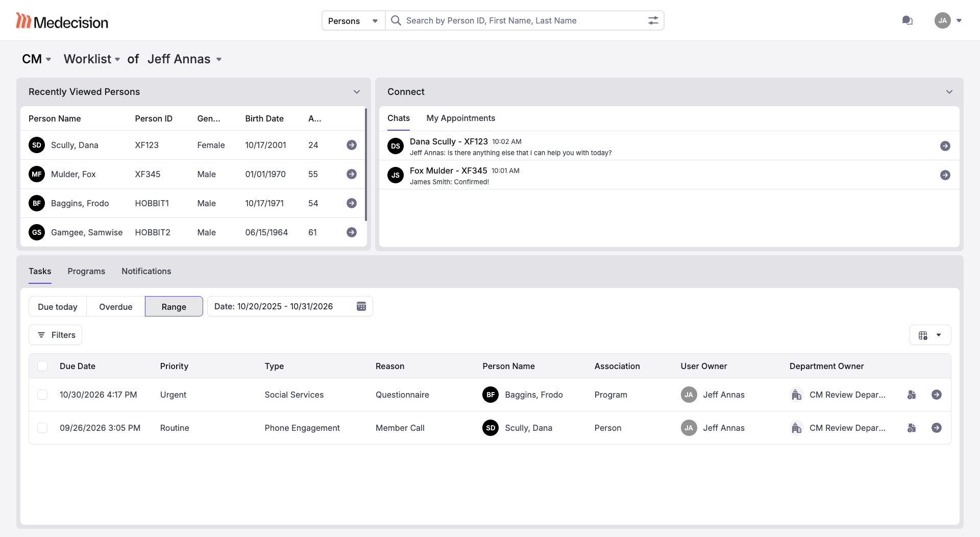Click the Filters button

[56, 335]
